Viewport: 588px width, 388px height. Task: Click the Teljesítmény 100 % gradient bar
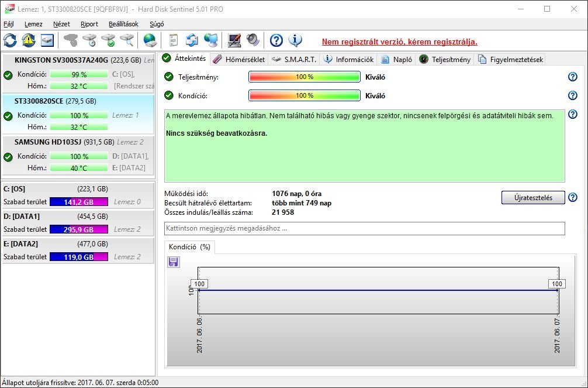305,77
